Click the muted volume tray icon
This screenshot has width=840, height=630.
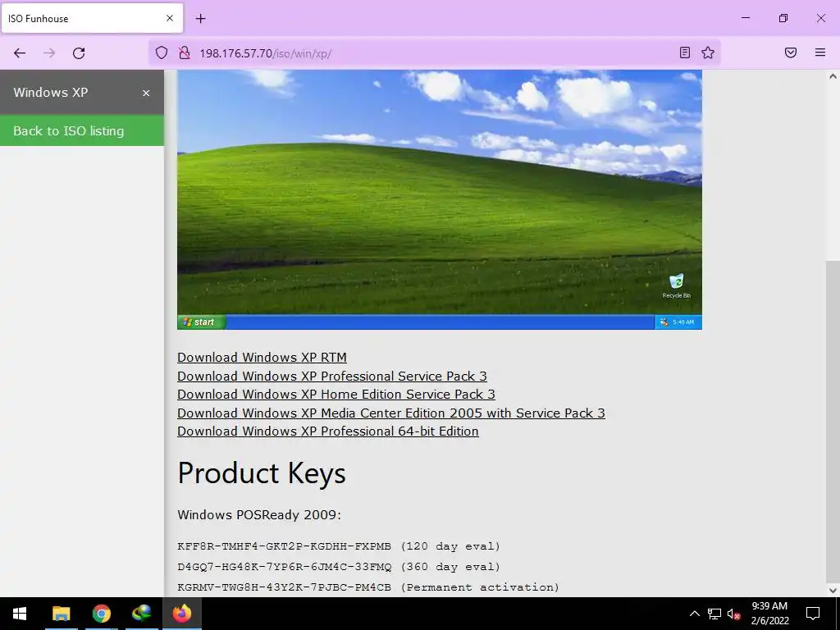click(733, 614)
